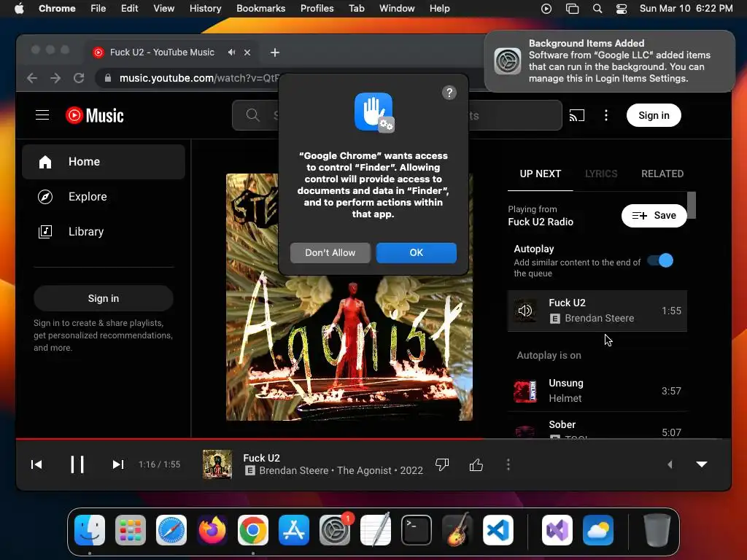Select Fuck U2 row in the queue

click(x=597, y=311)
